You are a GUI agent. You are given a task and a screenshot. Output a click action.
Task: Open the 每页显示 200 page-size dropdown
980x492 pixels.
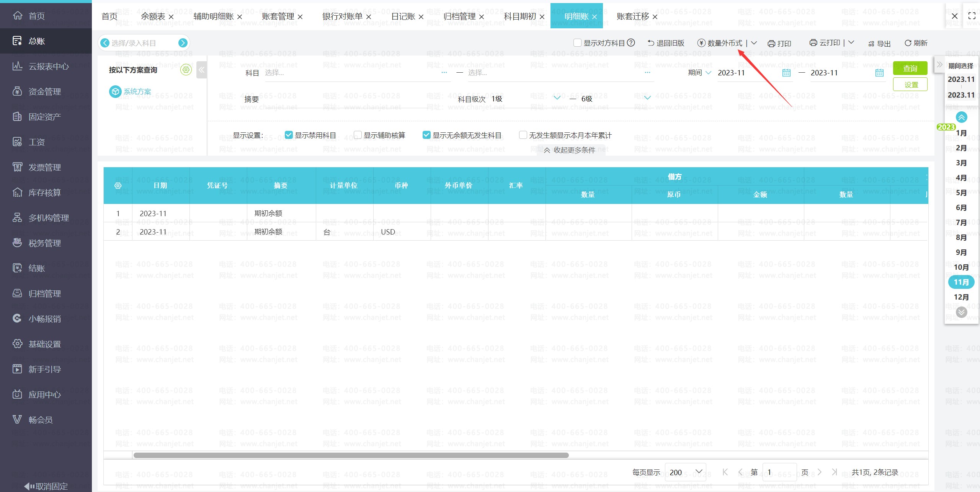685,472
